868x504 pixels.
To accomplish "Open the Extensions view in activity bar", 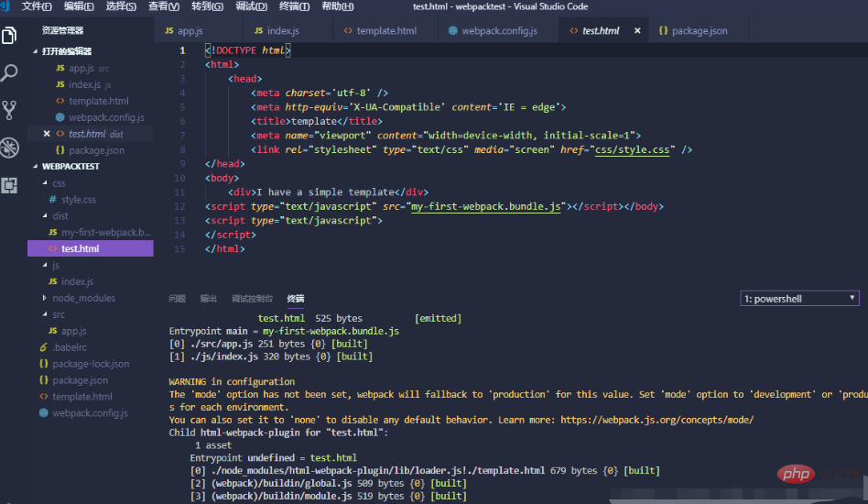I will point(10,184).
